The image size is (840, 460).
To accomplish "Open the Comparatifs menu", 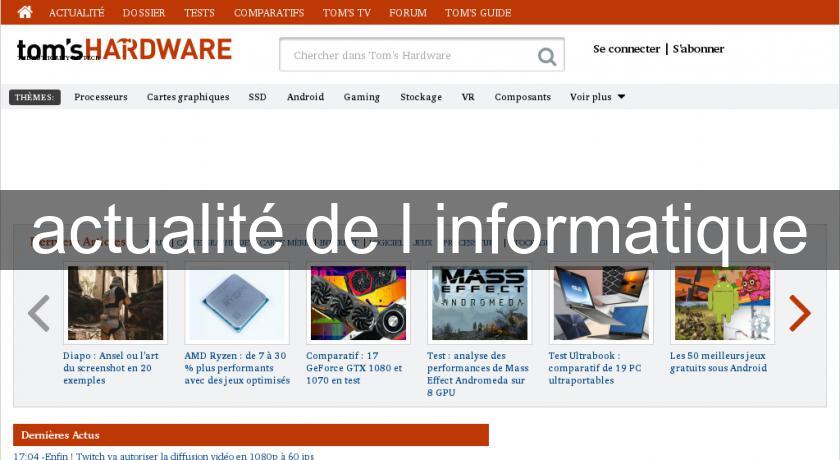I will pyautogui.click(x=269, y=12).
